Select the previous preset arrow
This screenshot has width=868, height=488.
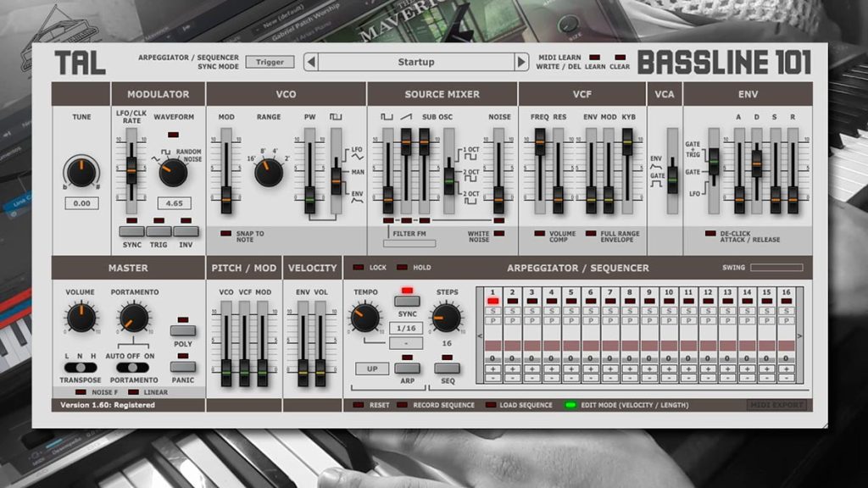tap(312, 62)
